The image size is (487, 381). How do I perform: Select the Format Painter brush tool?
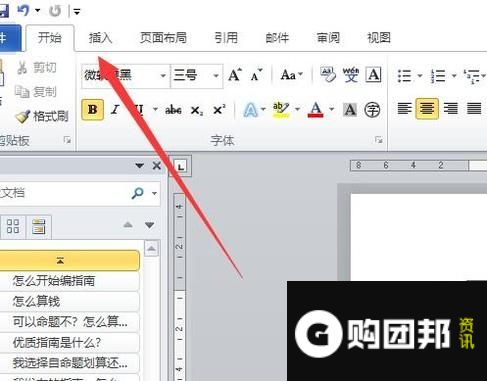(x=42, y=116)
